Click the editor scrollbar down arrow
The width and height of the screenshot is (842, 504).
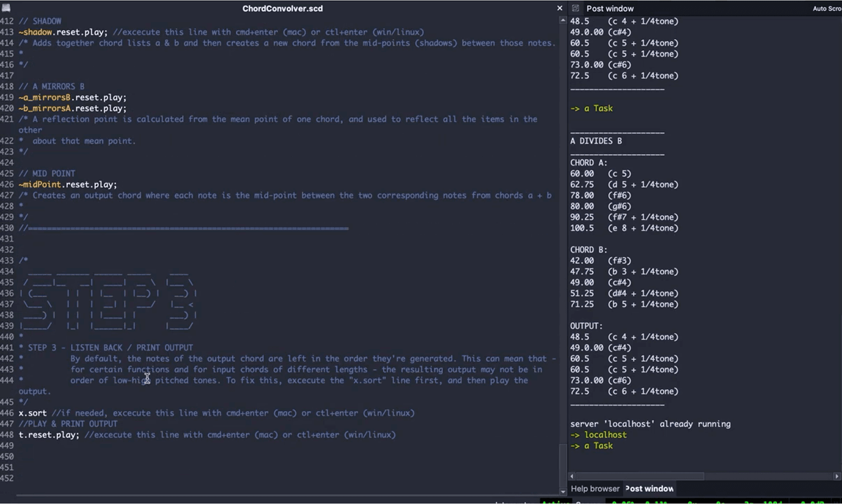[563, 491]
